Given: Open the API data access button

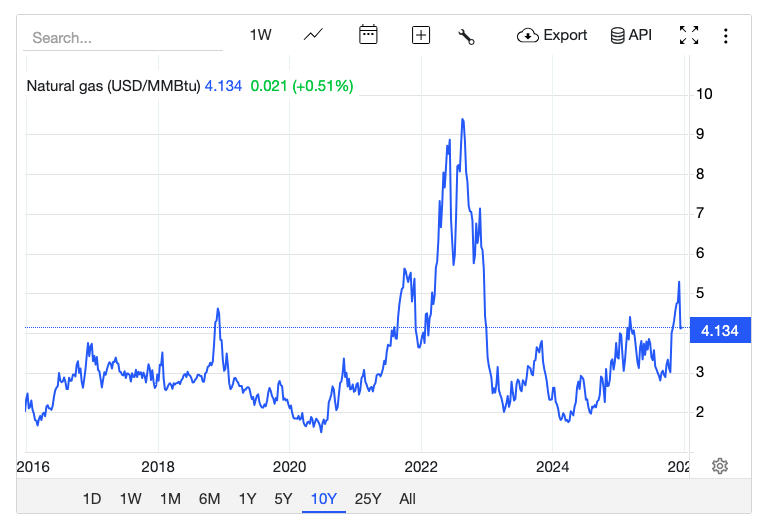Looking at the screenshot, I should coord(630,35).
